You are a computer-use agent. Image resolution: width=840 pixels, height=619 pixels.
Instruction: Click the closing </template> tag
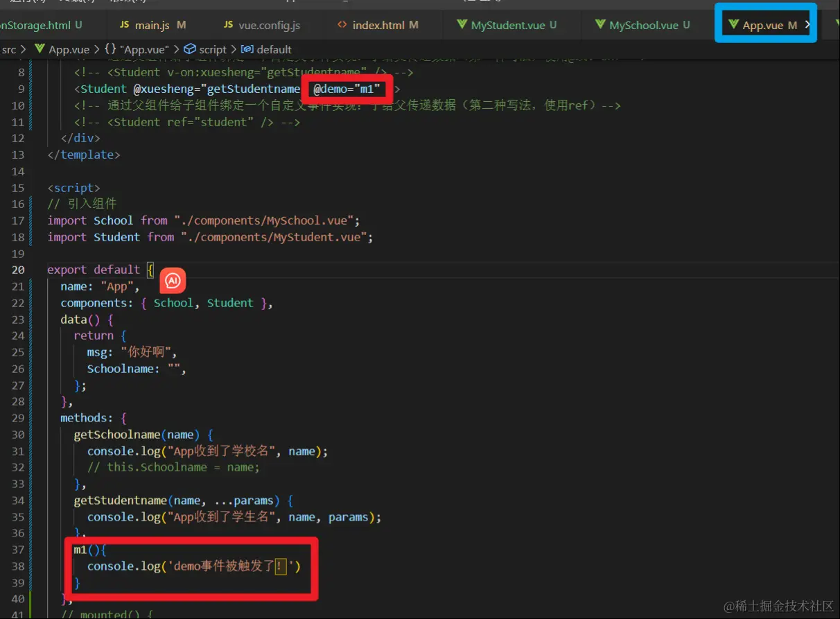pyautogui.click(x=84, y=155)
